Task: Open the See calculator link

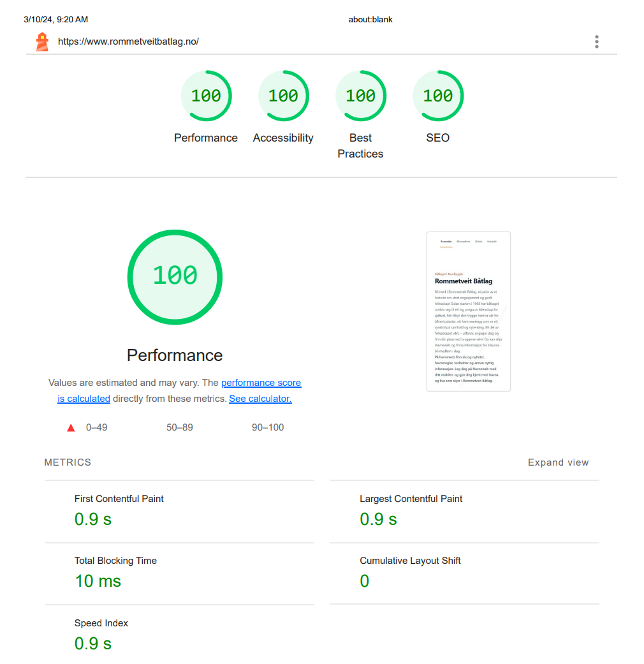Action: coord(260,399)
